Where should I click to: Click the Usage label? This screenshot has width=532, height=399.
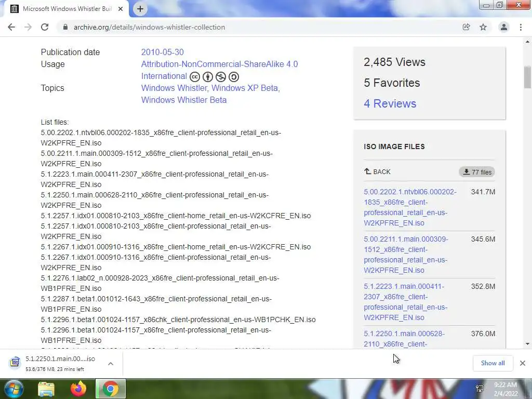tap(52, 64)
